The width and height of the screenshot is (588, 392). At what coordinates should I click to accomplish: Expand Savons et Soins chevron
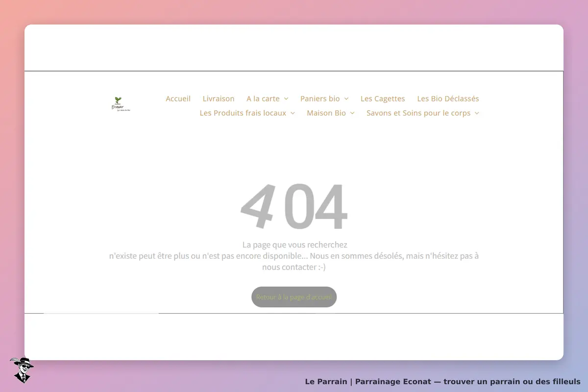477,113
